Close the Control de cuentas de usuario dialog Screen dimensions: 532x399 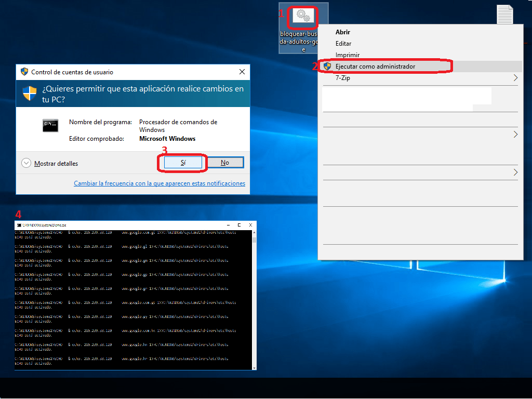click(242, 72)
